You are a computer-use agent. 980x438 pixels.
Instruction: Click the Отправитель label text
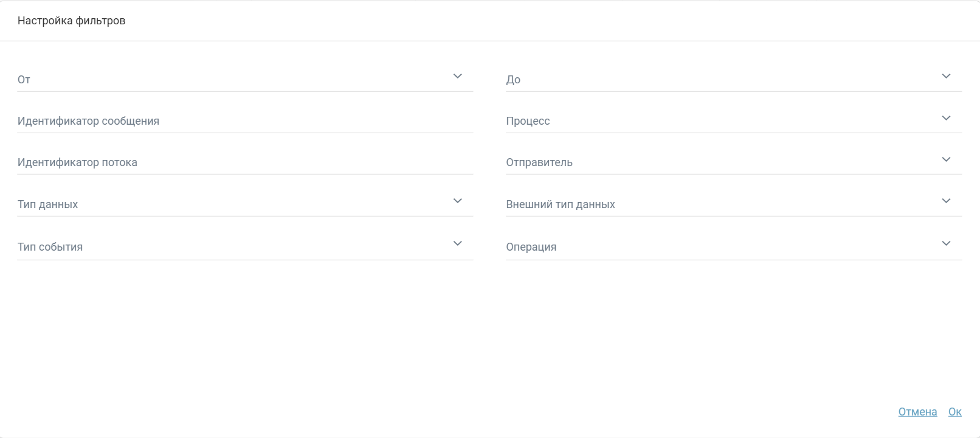[539, 162]
